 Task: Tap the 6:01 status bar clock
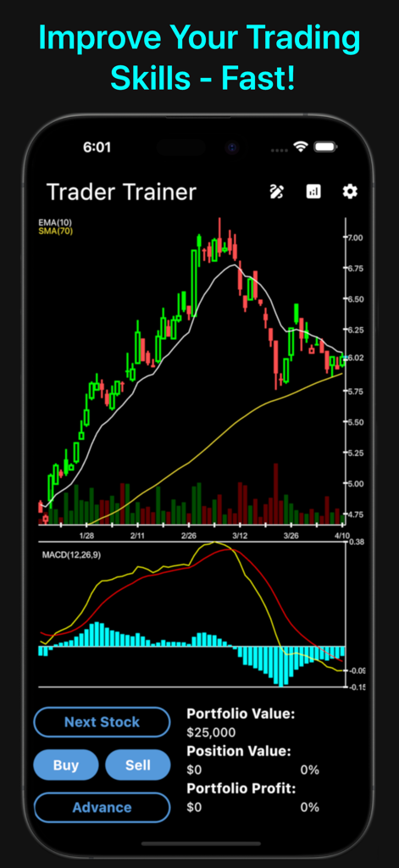tap(97, 147)
